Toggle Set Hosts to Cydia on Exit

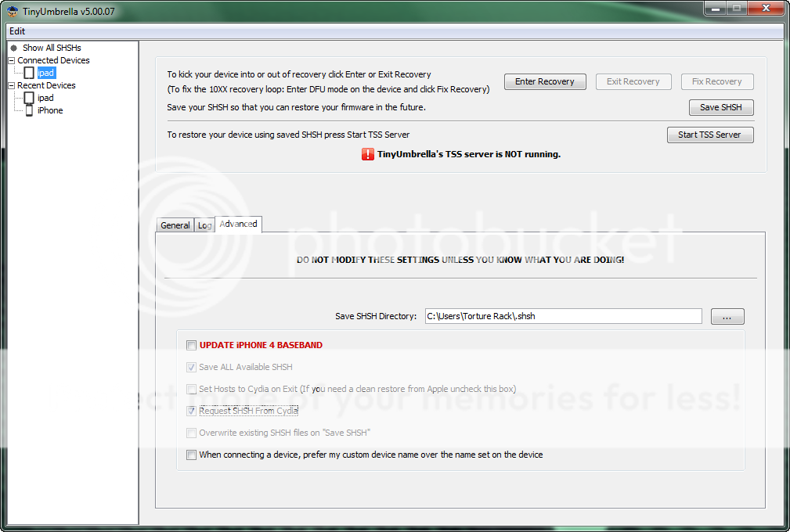tap(192, 389)
